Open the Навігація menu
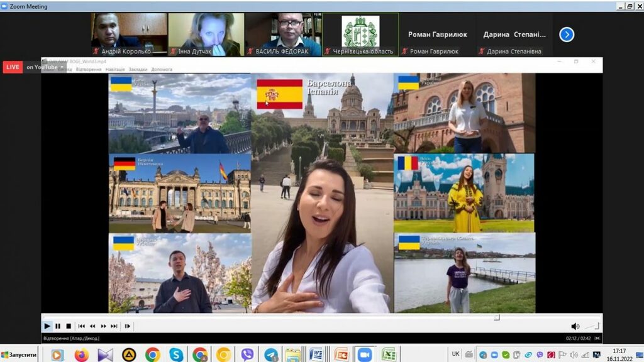This screenshot has width=644, height=362. pyautogui.click(x=114, y=69)
